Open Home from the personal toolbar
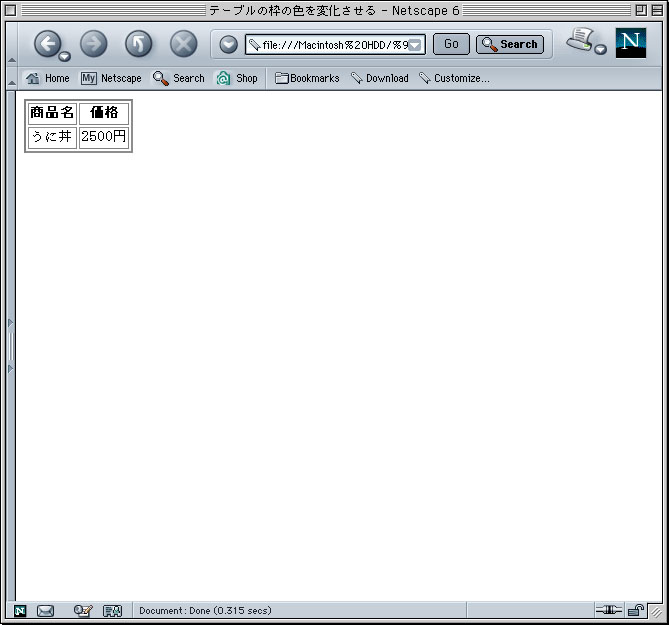This screenshot has width=669, height=625. [x=47, y=78]
